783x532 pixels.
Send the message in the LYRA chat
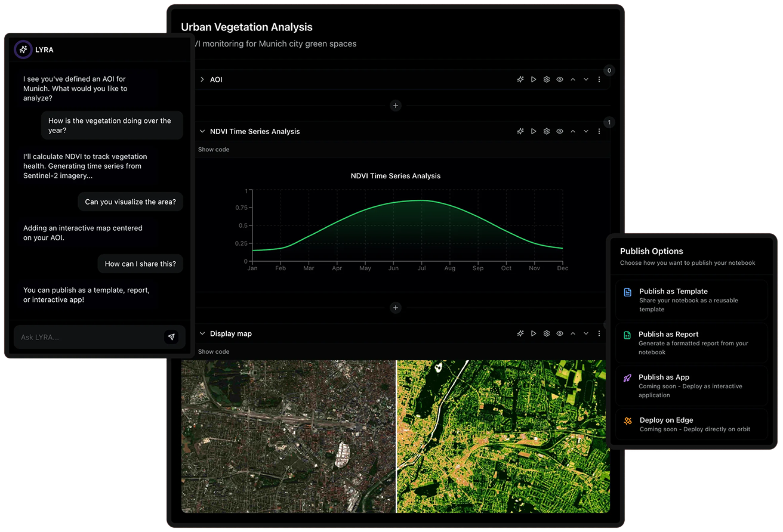172,337
